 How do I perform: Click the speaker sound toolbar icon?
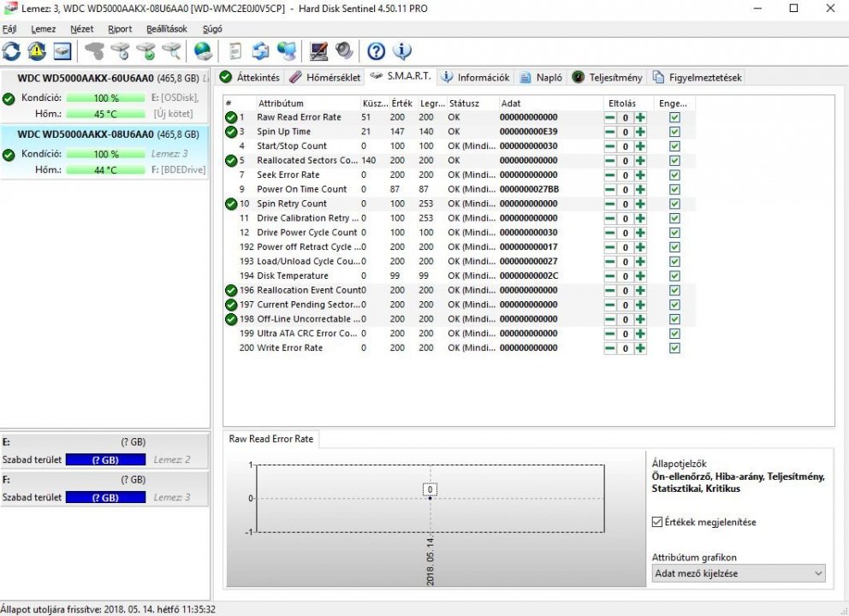pyautogui.click(x=344, y=51)
